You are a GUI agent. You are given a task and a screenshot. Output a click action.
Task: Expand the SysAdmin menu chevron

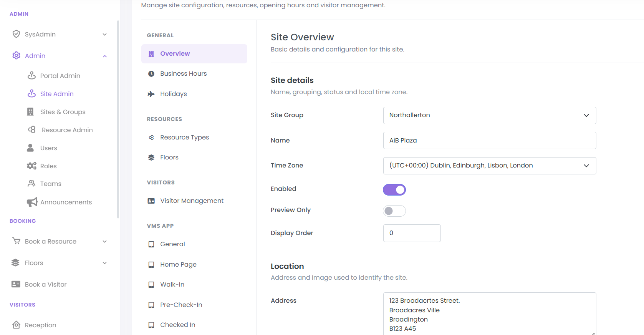pos(104,35)
